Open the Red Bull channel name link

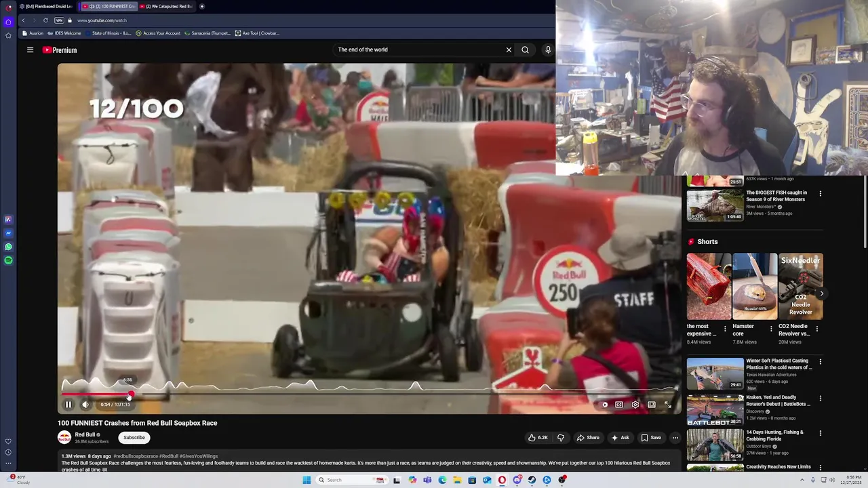click(x=85, y=435)
